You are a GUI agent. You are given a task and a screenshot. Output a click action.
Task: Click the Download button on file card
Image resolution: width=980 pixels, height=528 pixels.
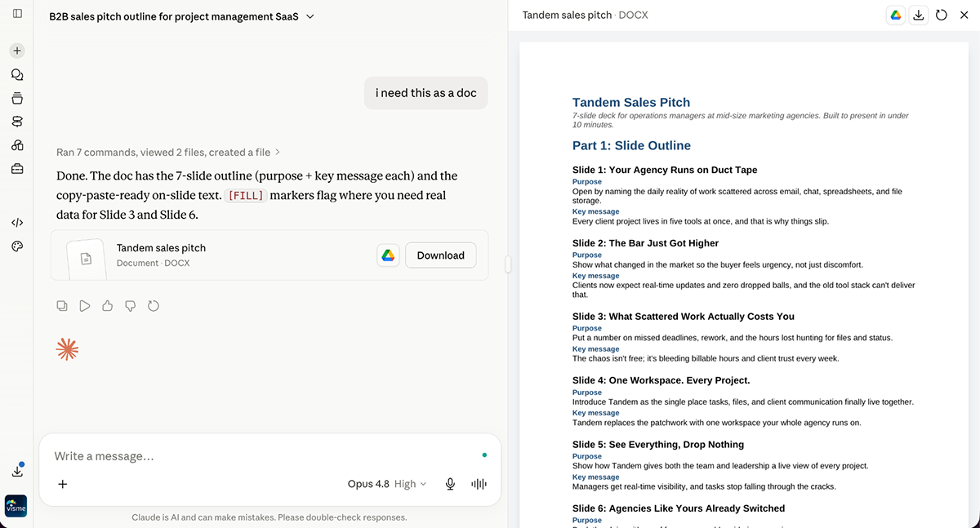(440, 255)
